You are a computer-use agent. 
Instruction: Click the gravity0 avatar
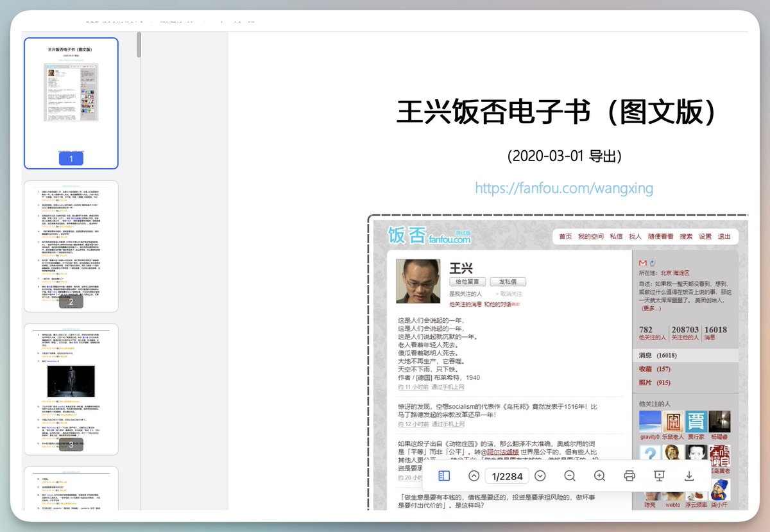point(650,422)
